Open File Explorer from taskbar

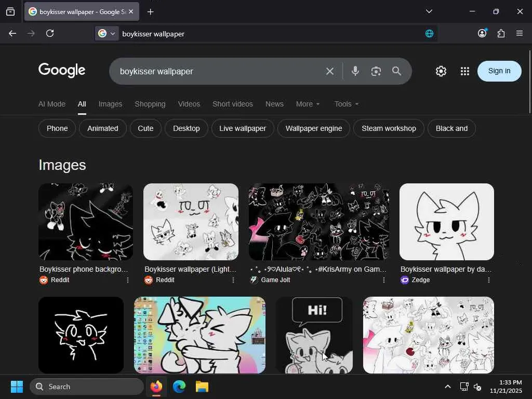point(202,387)
